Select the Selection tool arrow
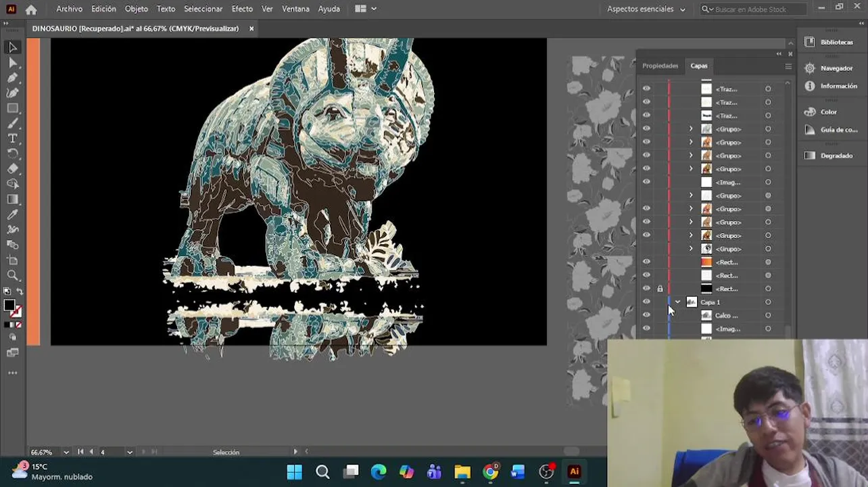Viewport: 868px width, 487px height. point(12,47)
